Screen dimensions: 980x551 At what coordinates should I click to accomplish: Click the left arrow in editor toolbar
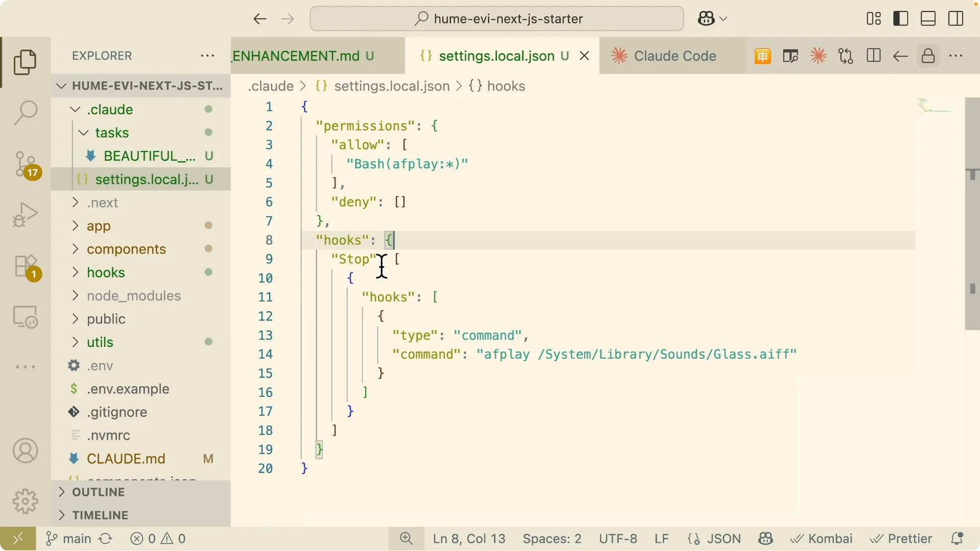coord(900,56)
